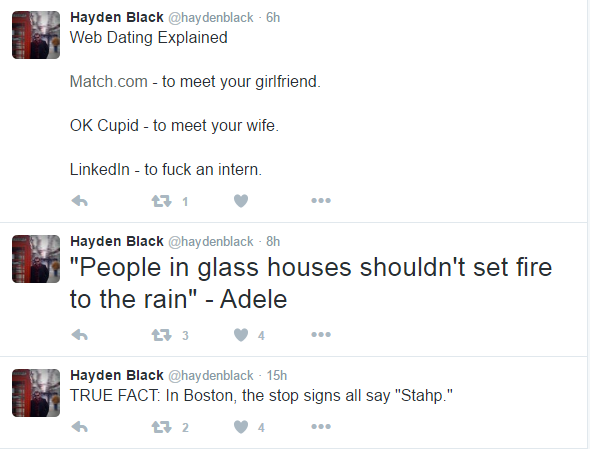Retweet the Boston stop signs tweet

click(161, 427)
